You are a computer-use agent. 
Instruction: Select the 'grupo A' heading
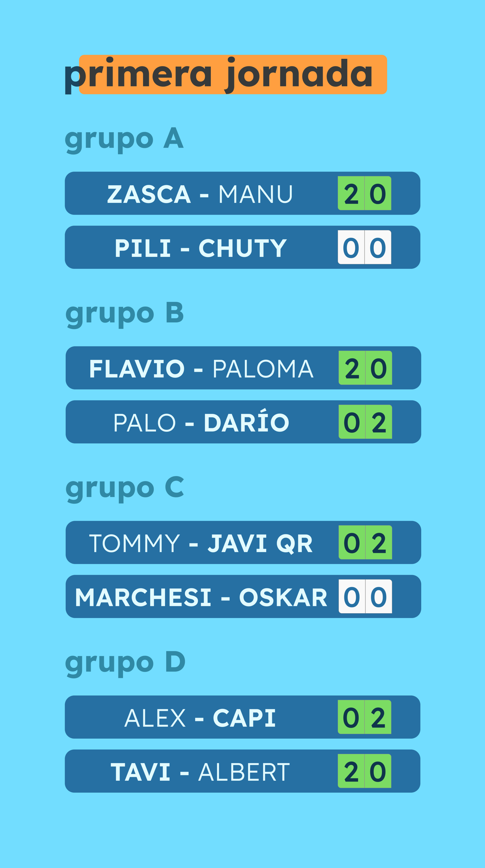[124, 139]
